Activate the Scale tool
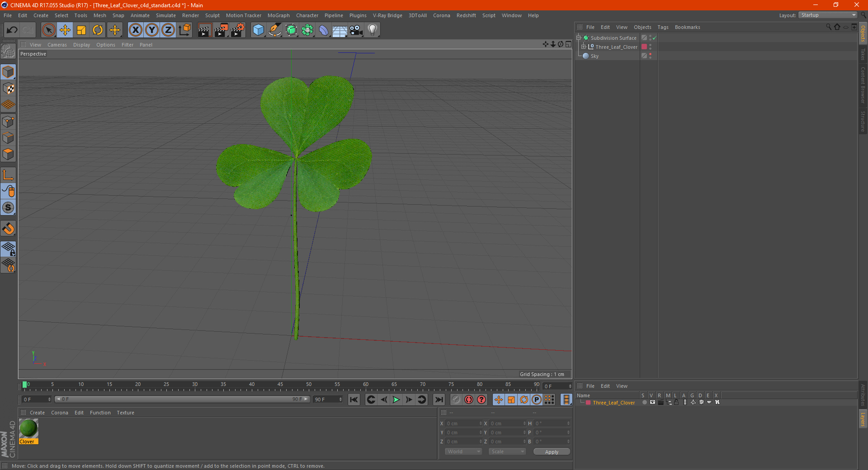The height and width of the screenshot is (470, 868). click(x=81, y=30)
